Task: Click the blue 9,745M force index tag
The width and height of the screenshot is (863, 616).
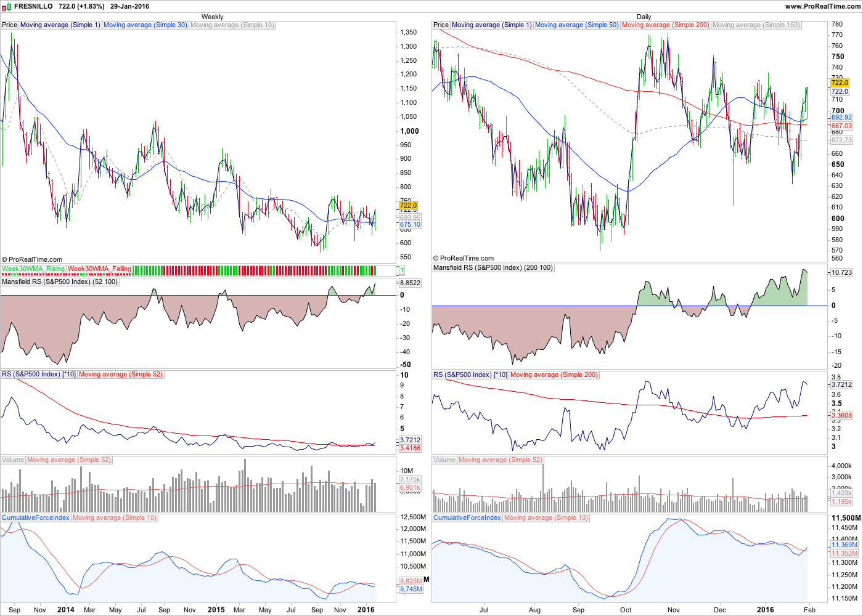Action: pos(411,589)
